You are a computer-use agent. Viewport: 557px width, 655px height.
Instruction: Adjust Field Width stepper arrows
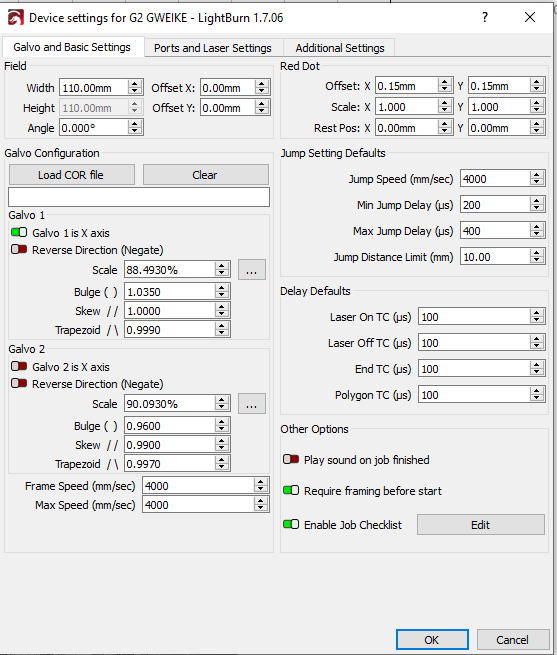[x=135, y=88]
